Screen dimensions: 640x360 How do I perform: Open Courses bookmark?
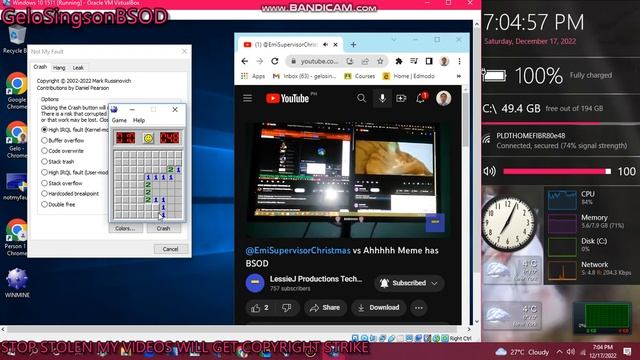360,76
